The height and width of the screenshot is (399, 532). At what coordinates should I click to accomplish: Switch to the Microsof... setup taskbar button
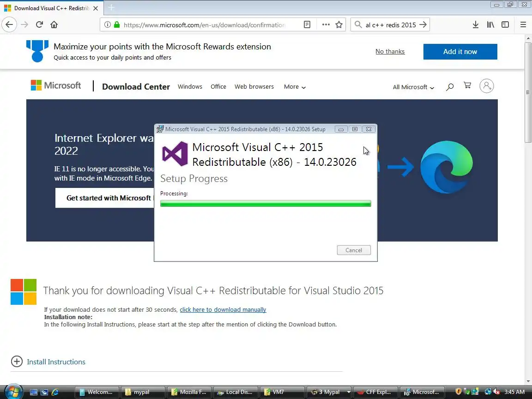click(422, 392)
